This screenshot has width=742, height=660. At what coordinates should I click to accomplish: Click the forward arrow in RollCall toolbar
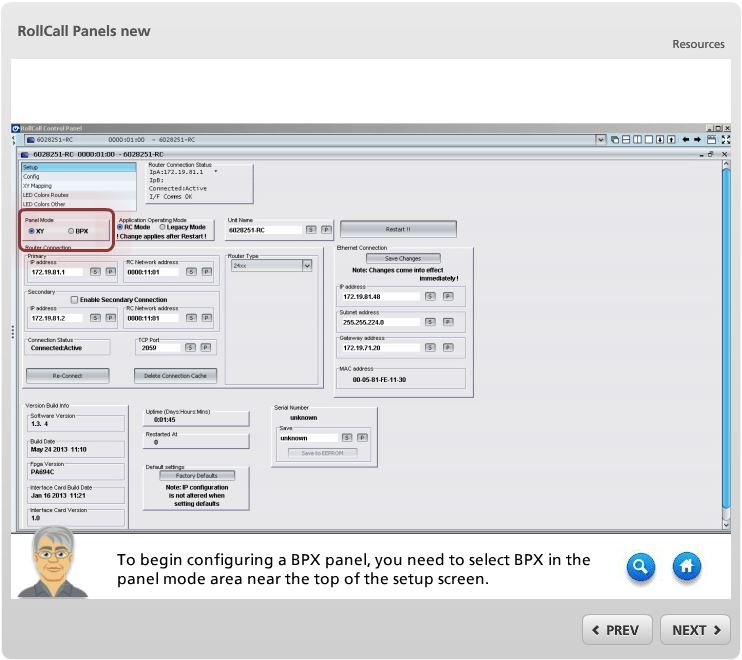click(697, 140)
